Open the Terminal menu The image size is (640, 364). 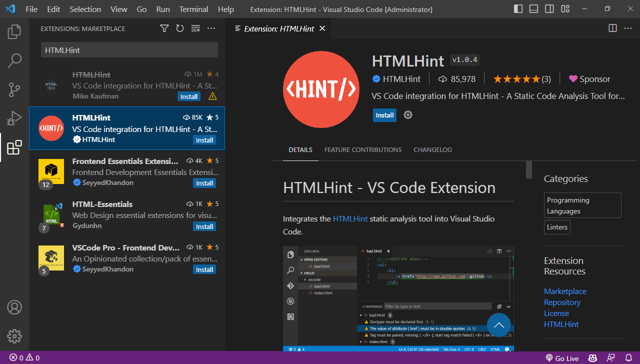click(x=193, y=9)
